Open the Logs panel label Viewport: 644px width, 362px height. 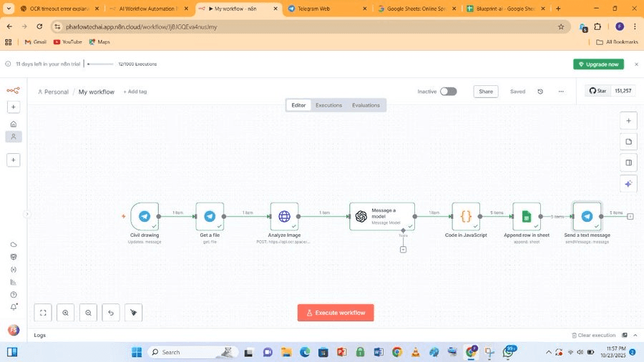click(40, 336)
